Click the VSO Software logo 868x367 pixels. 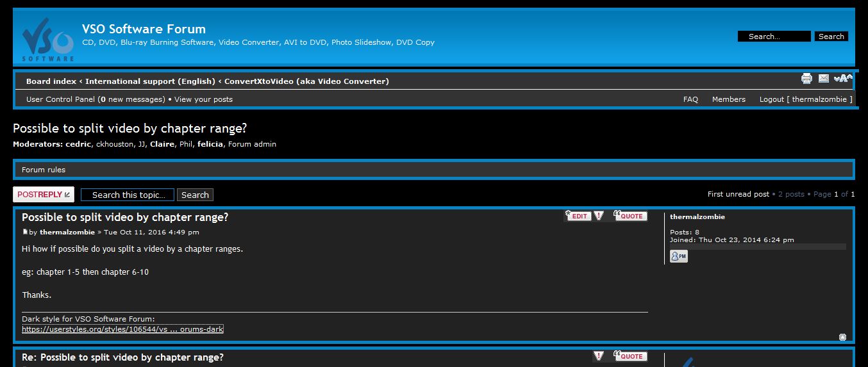(48, 39)
